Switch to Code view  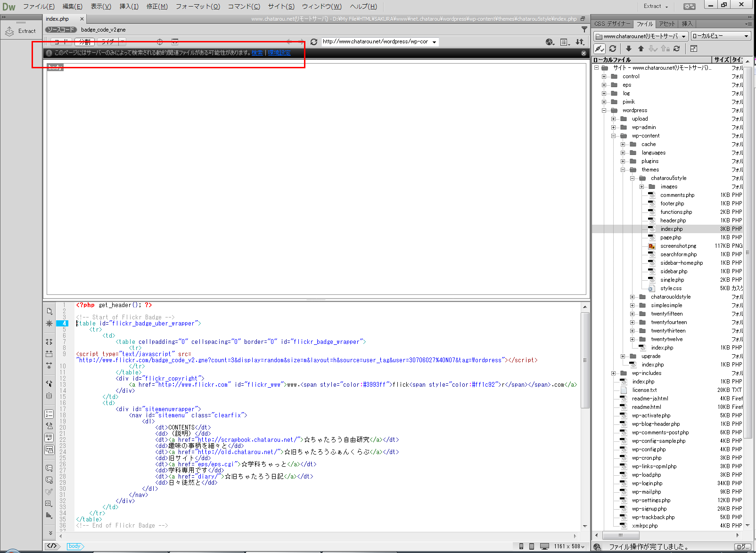(61, 42)
